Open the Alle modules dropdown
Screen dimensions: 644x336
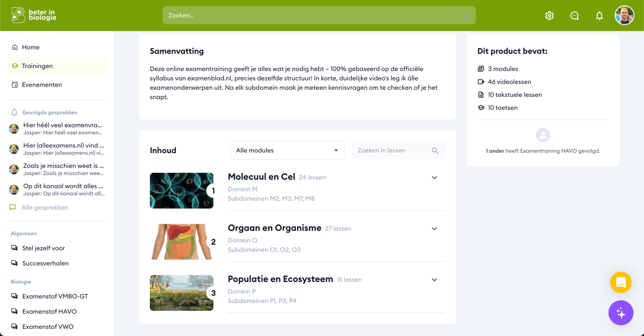click(x=287, y=151)
